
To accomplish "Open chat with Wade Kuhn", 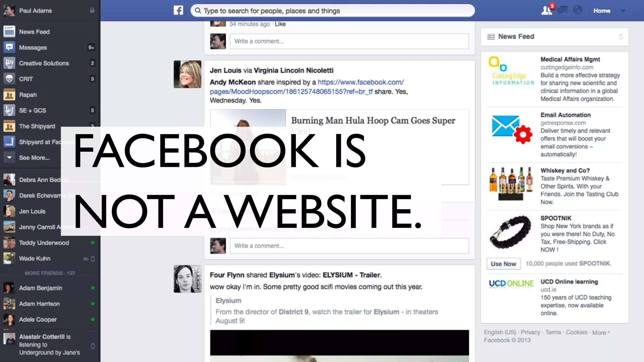I will coord(50,258).
